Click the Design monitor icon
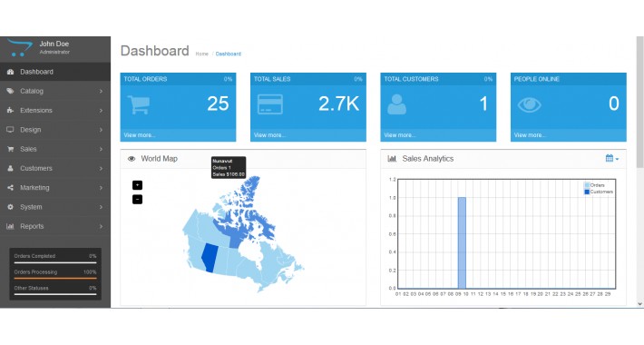This screenshot has width=644, height=345. (x=10, y=130)
